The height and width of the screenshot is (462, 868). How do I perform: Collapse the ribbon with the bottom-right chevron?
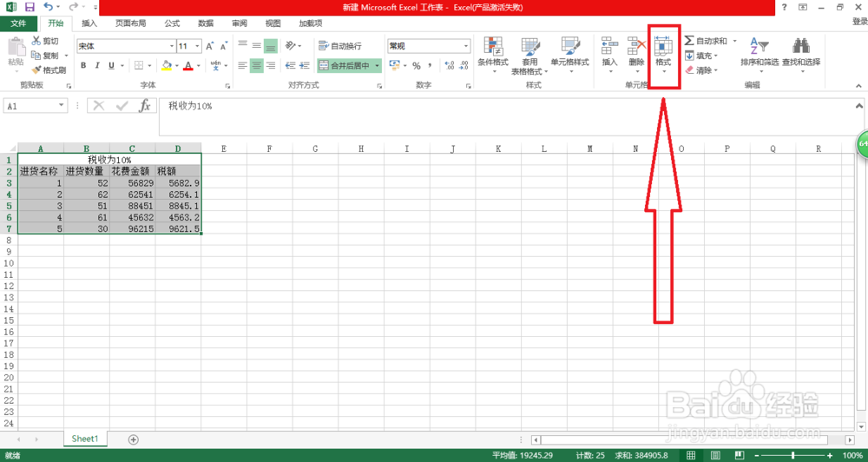(858, 85)
